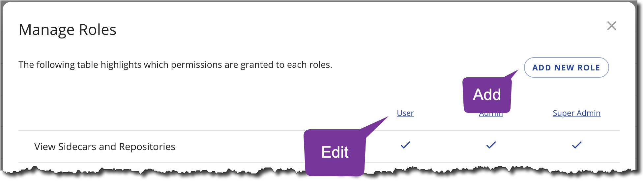Image resolution: width=644 pixels, height=181 pixels.
Task: Click the ADD NEW ROLE button
Action: [x=566, y=67]
